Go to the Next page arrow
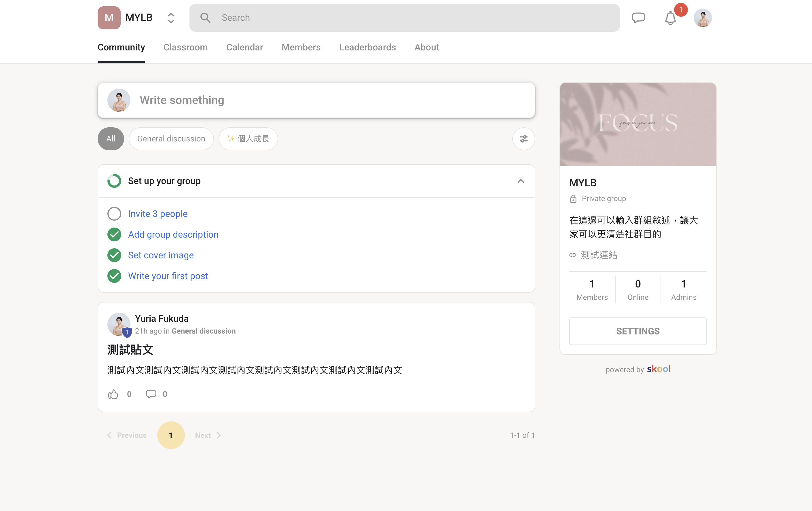The image size is (812, 511). pyautogui.click(x=219, y=435)
